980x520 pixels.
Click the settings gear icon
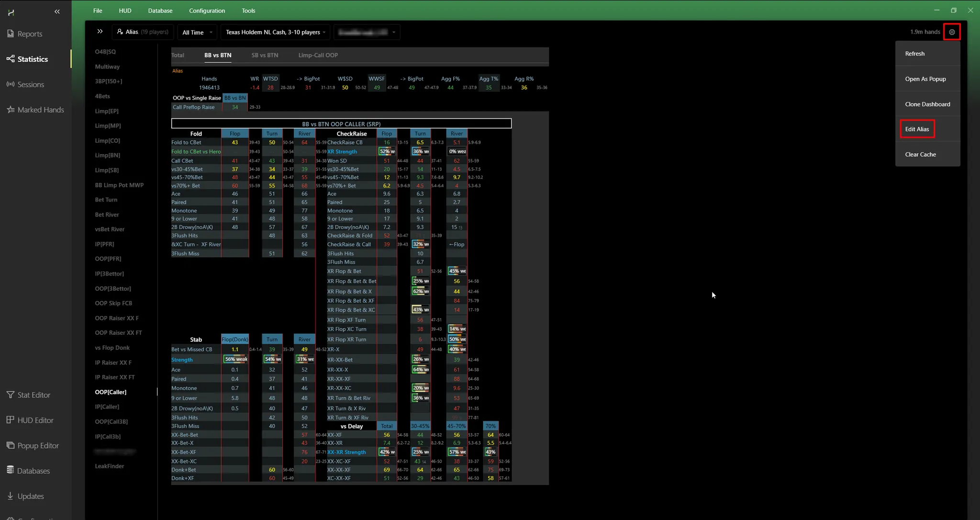point(952,32)
